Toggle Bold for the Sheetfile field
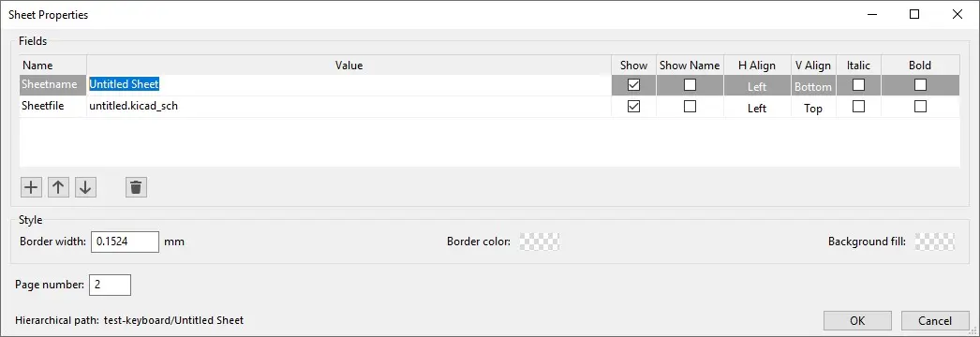 pos(920,107)
